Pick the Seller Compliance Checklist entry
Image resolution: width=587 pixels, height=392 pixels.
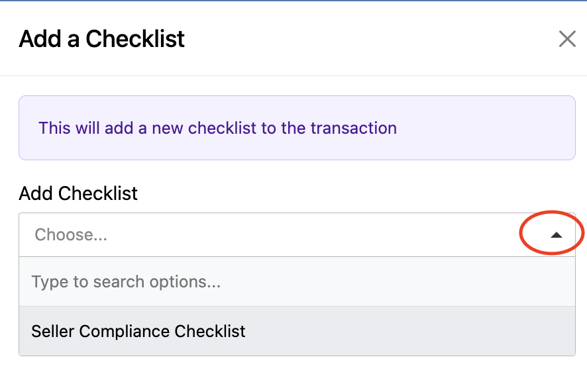pos(138,331)
